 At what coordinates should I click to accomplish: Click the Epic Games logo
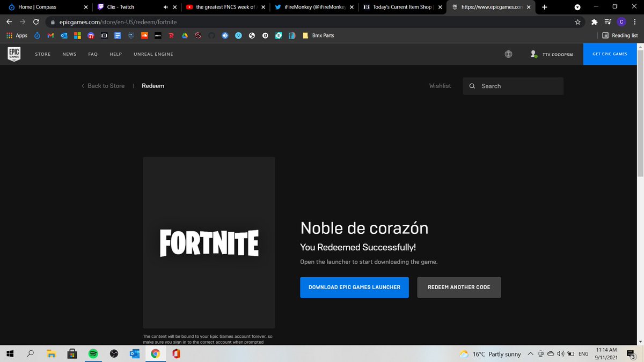tap(14, 54)
